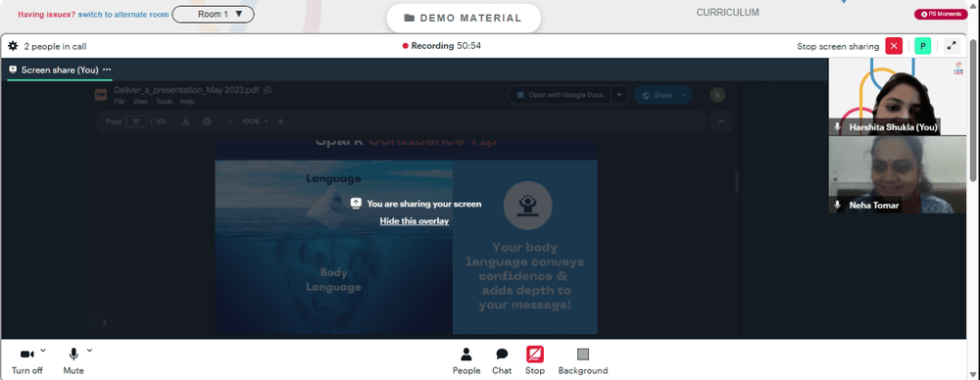
Task: Zoom out the PDF with minus icon
Action: point(230,121)
